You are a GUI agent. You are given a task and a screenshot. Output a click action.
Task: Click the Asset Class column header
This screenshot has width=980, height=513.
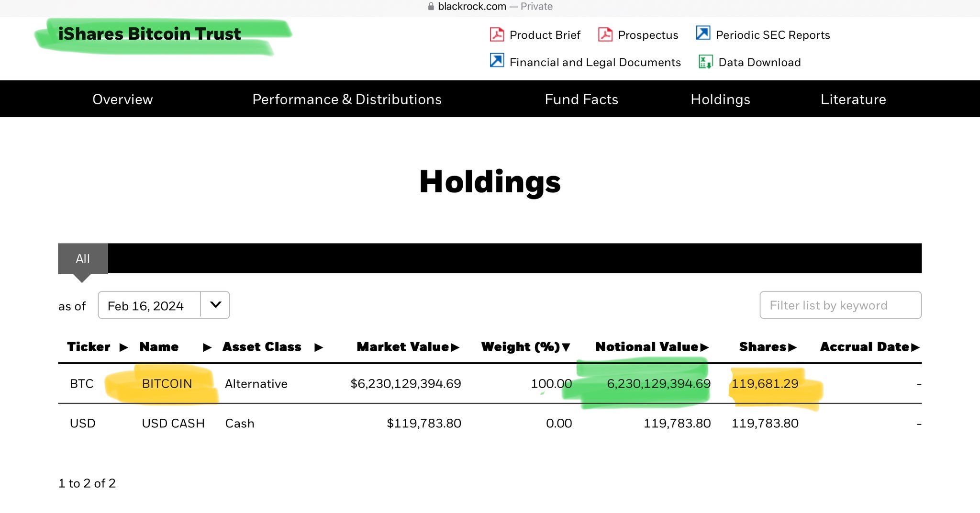click(262, 346)
